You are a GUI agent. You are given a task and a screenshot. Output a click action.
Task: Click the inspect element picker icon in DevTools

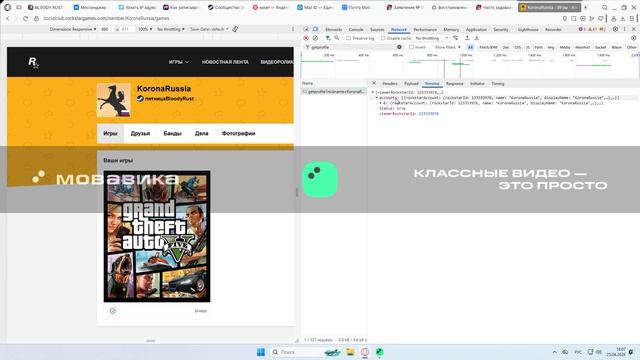(306, 29)
